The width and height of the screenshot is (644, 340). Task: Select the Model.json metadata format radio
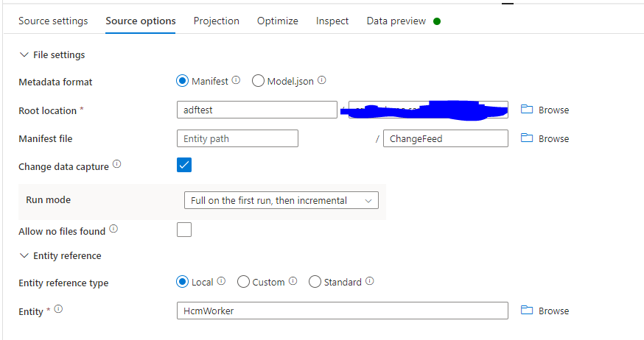coord(258,81)
